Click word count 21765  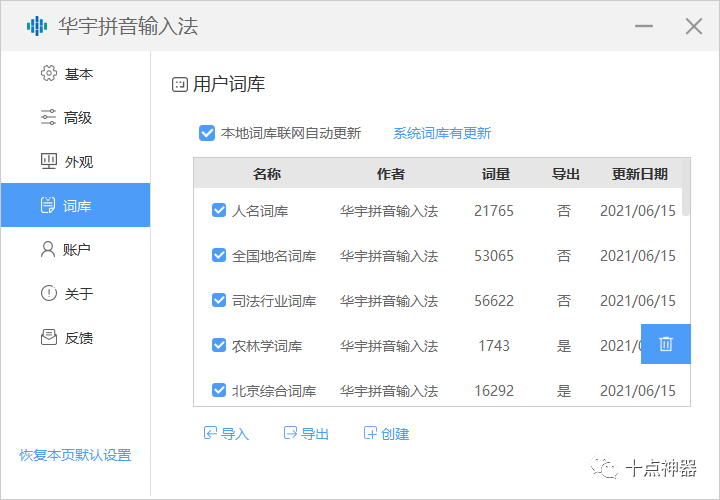coord(494,211)
